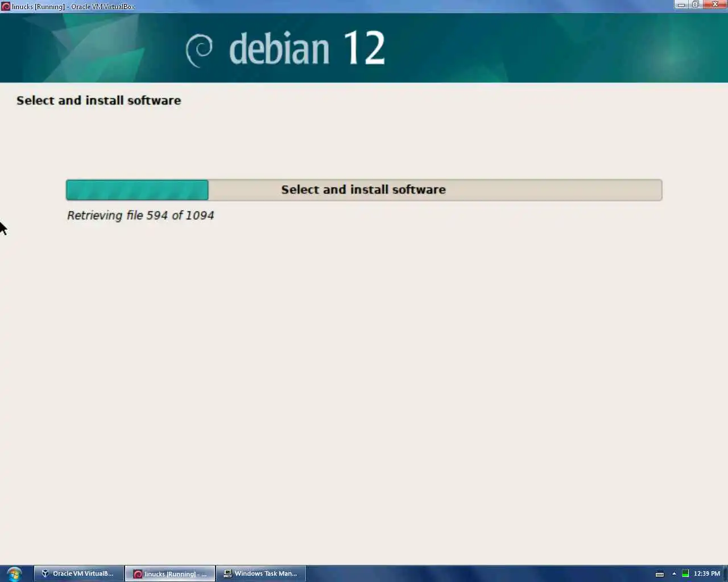Click the green CPU usage tray icon

point(685,573)
